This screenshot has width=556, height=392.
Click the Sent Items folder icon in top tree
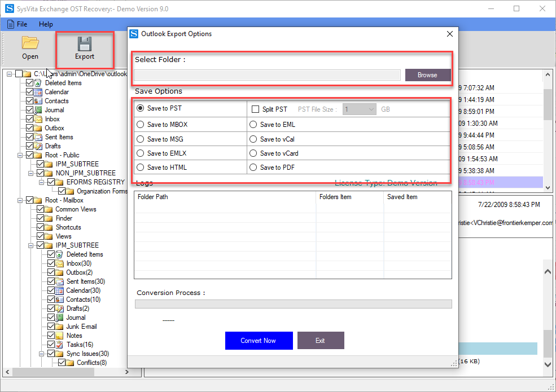coord(38,137)
